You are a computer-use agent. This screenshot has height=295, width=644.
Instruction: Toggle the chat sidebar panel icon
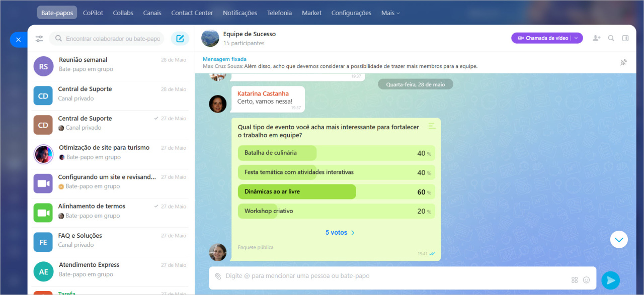point(625,38)
